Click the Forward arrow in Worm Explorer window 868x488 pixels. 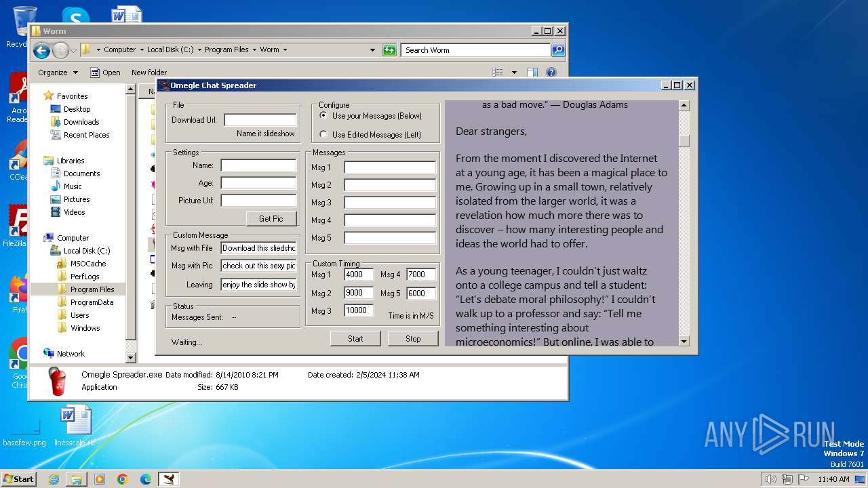coord(60,50)
